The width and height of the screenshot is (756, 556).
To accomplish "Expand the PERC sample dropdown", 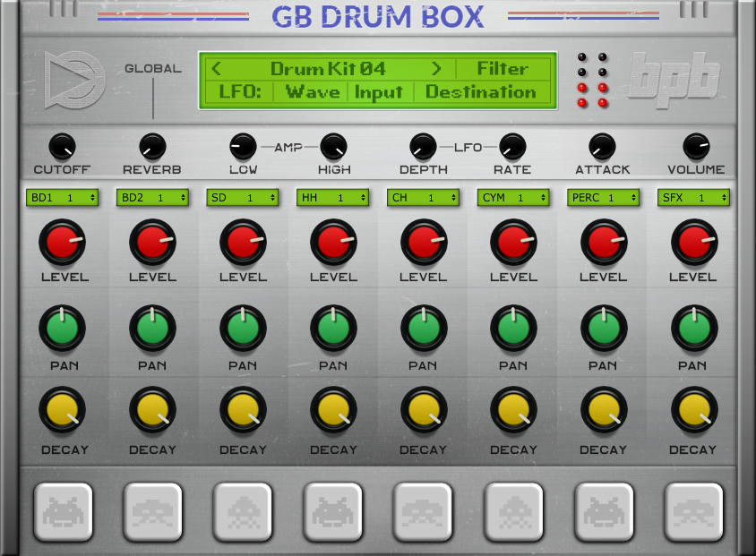I will pyautogui.click(x=603, y=198).
